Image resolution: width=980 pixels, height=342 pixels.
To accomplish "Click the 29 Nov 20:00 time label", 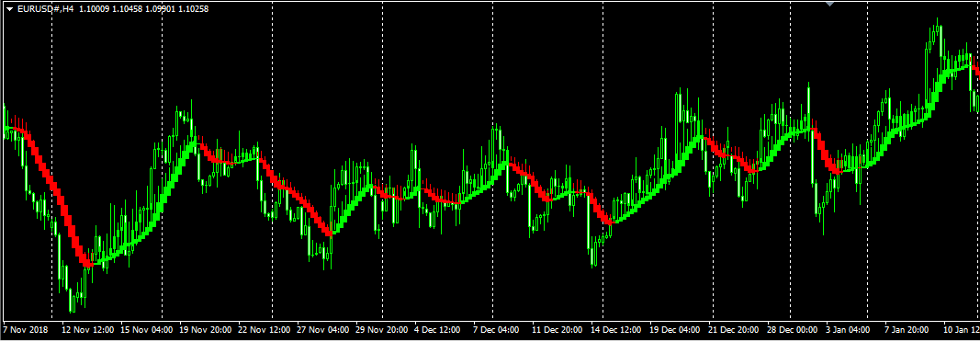I will tap(381, 329).
